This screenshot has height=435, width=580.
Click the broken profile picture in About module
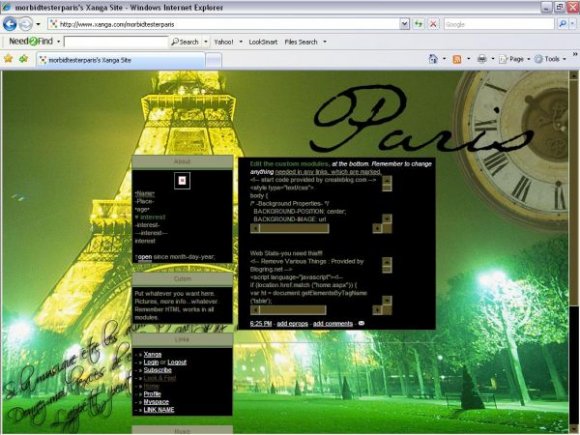click(x=182, y=181)
